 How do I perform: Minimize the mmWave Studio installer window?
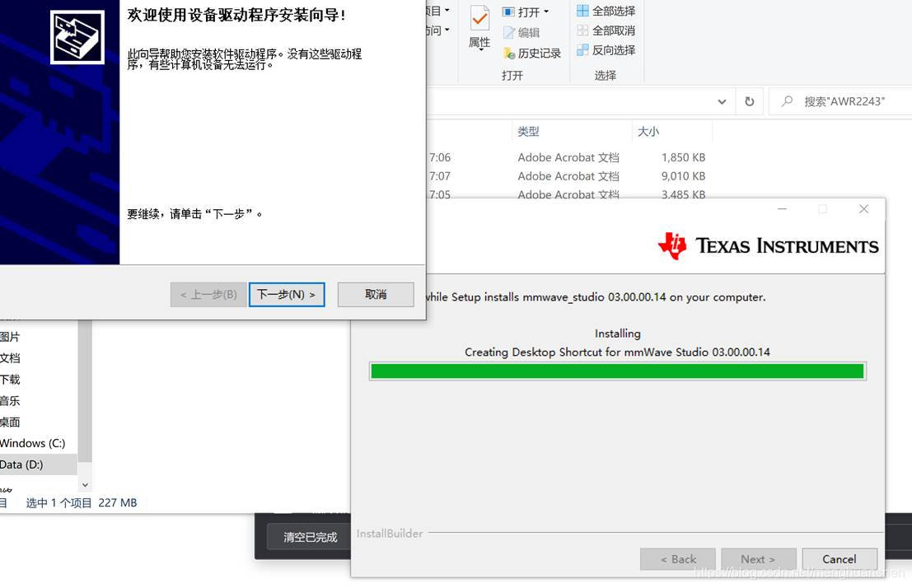783,209
